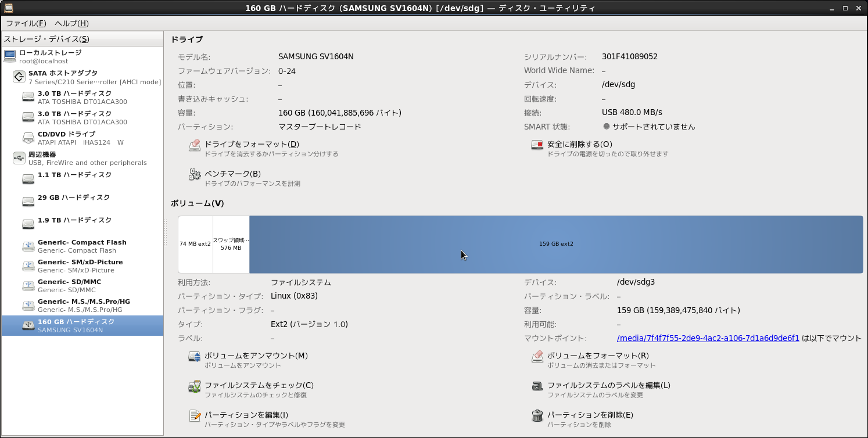Click the first 3.0 TB hard disk icon

pyautogui.click(x=28, y=97)
